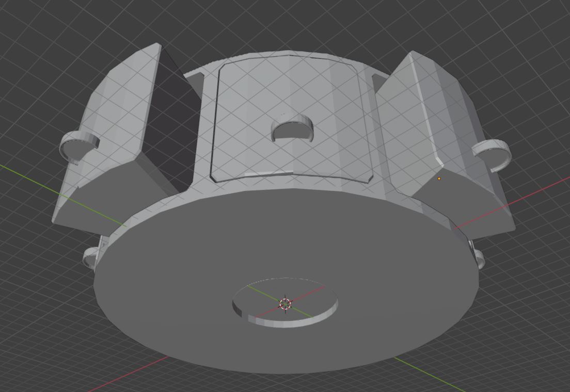Click the small ring at the lower-right base edge
The width and height of the screenshot is (570, 392).
pyautogui.click(x=479, y=258)
